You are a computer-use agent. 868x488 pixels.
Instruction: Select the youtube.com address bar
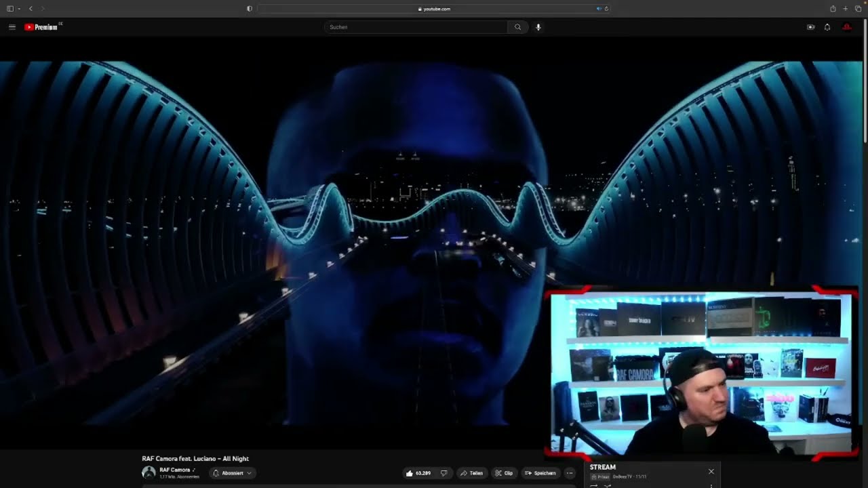[434, 9]
